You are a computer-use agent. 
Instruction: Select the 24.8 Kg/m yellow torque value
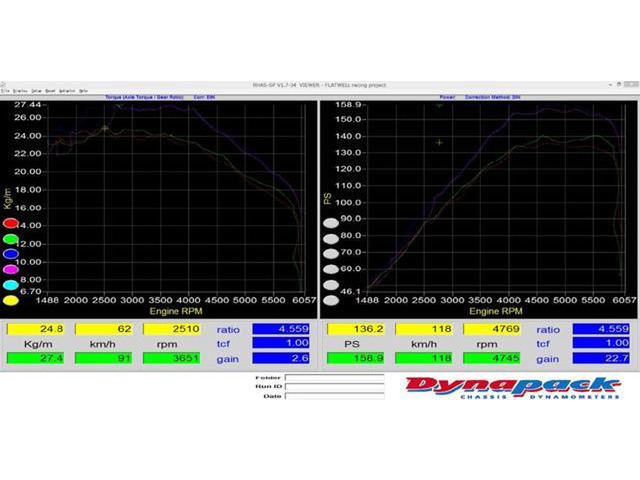(37, 328)
